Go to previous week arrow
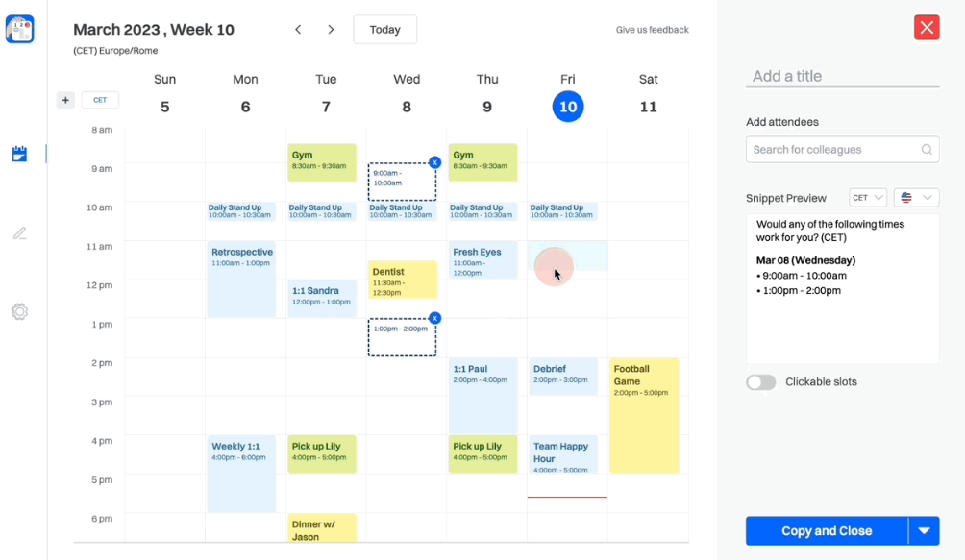965x560 pixels. coord(298,30)
